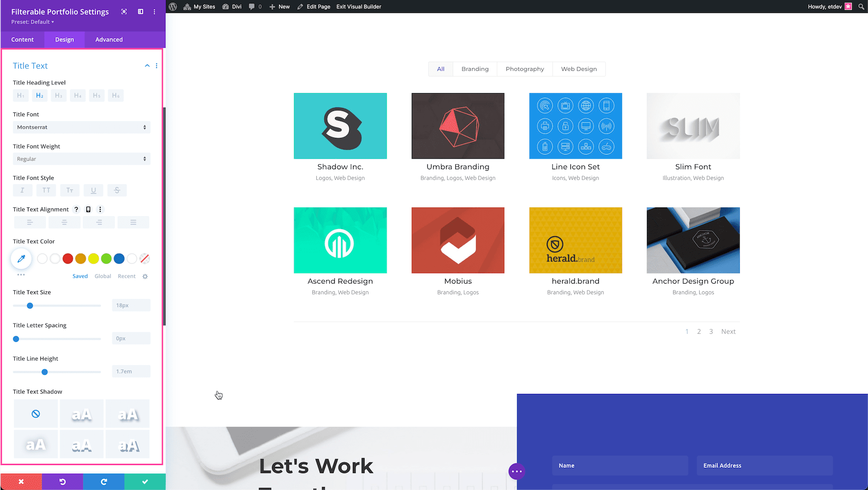
Task: Switch to the Advanced tab
Action: [108, 40]
